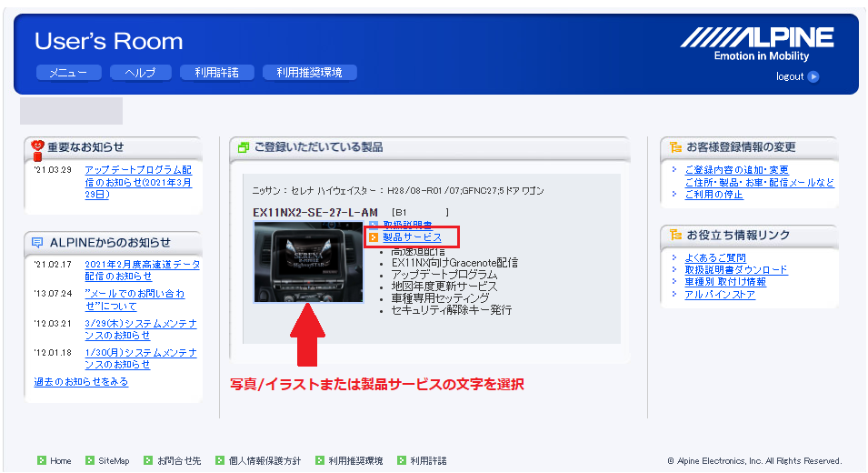Screen dimensions: 868x473
Task: Click the orange arrow icon beside 製品サービス
Action: pyautogui.click(x=373, y=237)
